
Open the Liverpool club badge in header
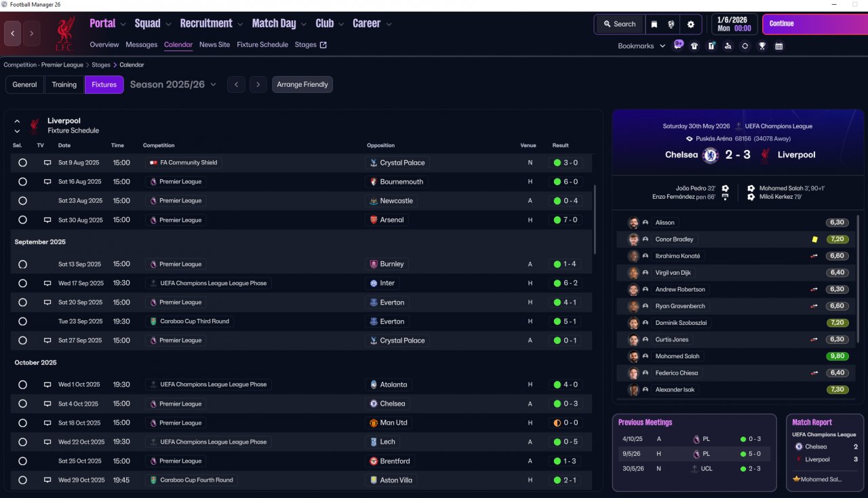tap(65, 34)
